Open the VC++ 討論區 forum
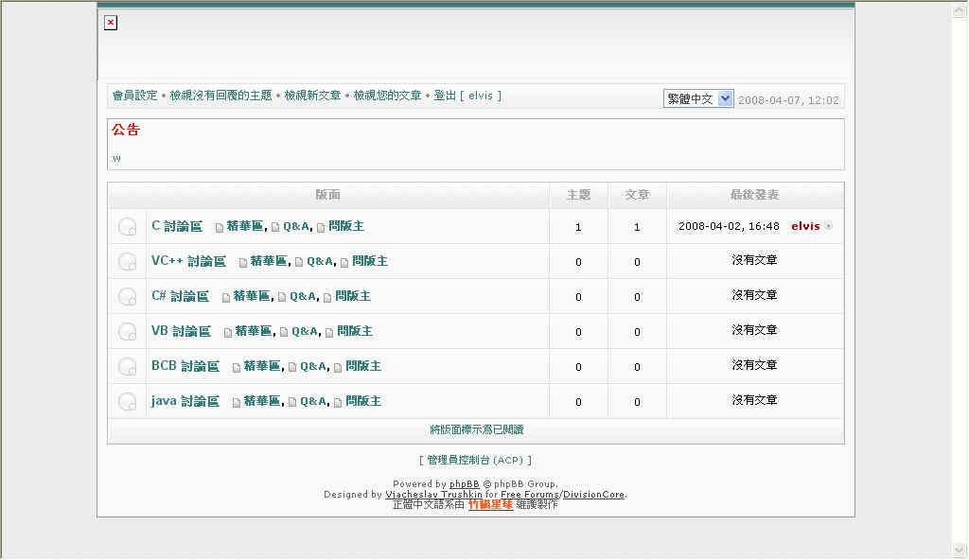Viewport: 969px width, 560px height. tap(188, 261)
